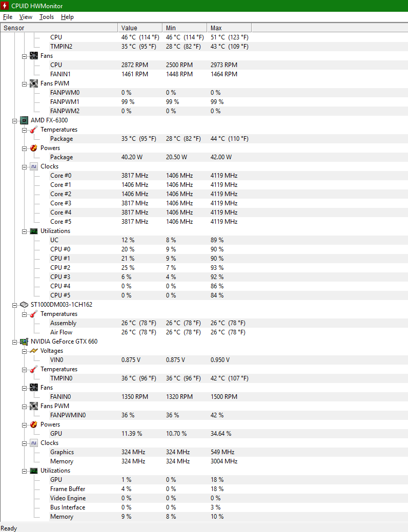Click the Sensor column header

(x=59, y=28)
